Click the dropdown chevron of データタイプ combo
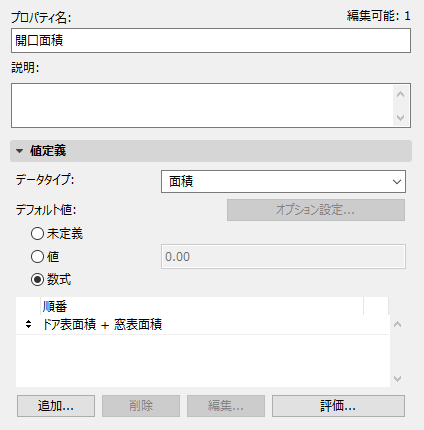The height and width of the screenshot is (430, 424). point(397,182)
